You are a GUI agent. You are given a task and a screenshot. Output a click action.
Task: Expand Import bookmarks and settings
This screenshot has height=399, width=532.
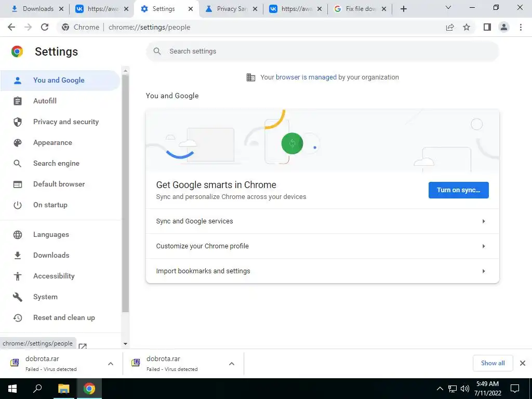pos(322,271)
